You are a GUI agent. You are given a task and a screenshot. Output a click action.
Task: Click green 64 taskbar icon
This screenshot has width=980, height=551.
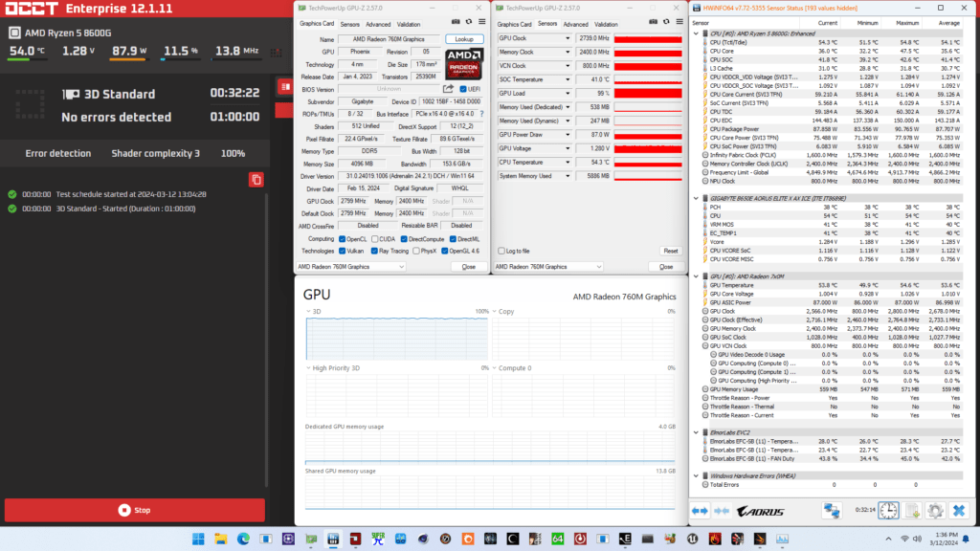tap(558, 539)
